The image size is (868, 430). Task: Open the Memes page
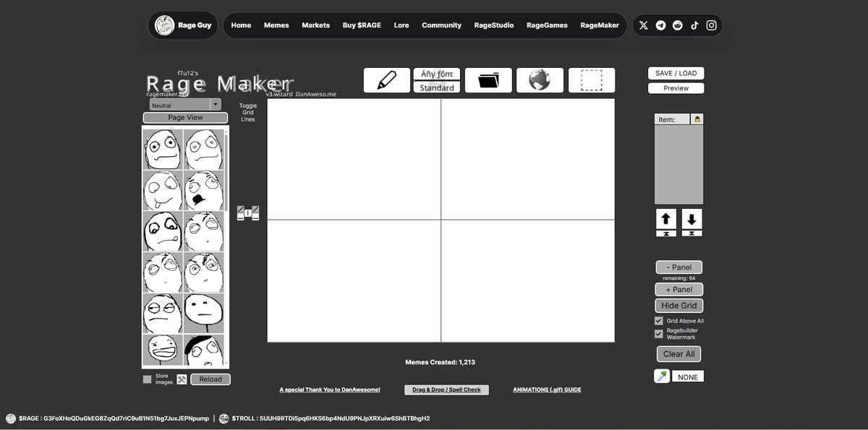tap(276, 25)
